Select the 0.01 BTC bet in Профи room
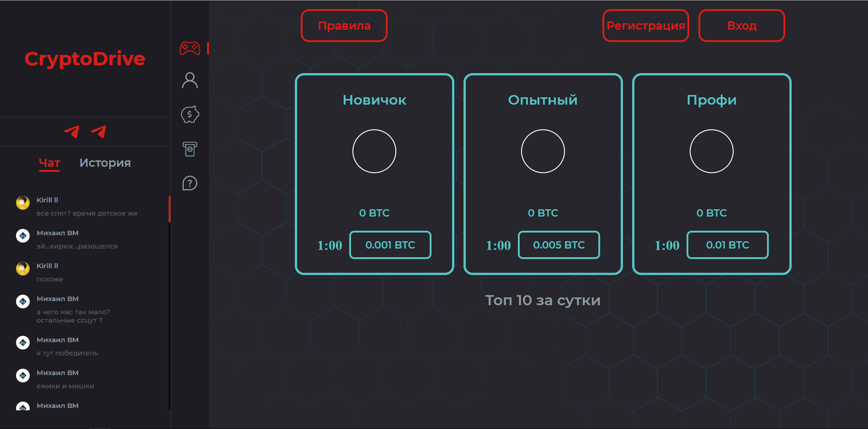 tap(727, 245)
